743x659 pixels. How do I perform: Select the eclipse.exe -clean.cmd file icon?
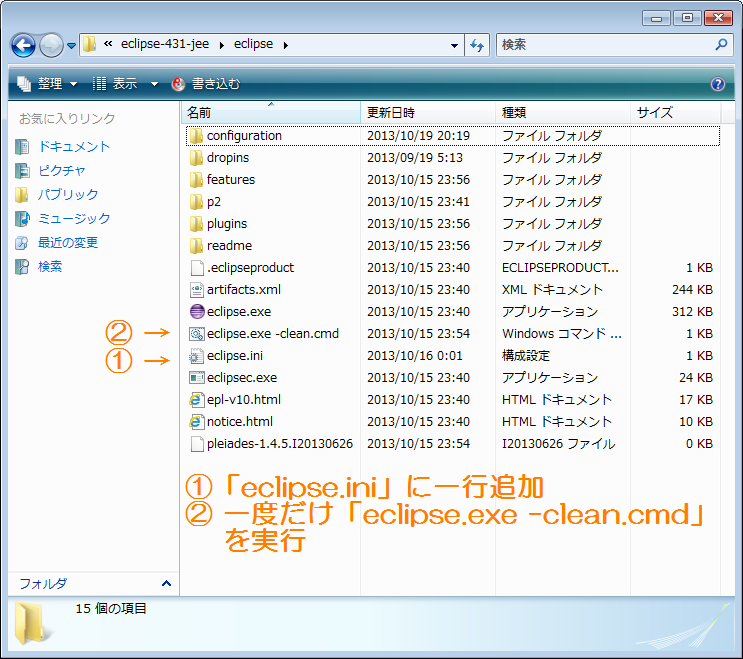(197, 334)
